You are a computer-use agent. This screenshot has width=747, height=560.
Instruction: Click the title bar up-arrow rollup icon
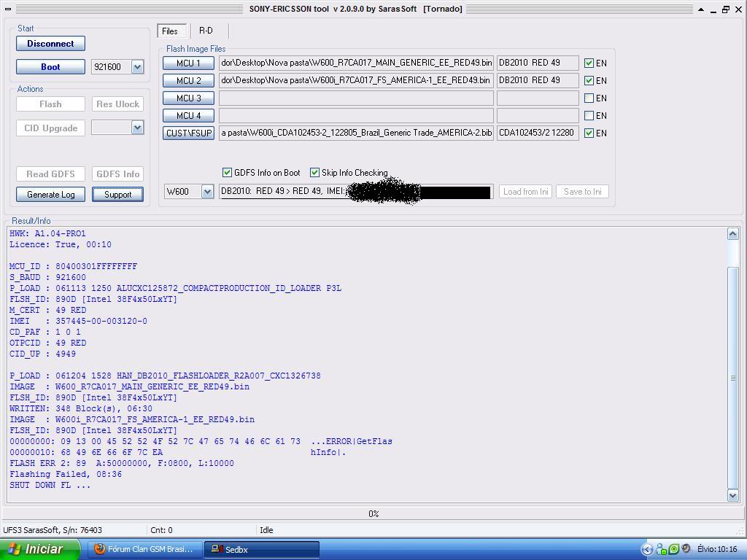[x=702, y=9]
